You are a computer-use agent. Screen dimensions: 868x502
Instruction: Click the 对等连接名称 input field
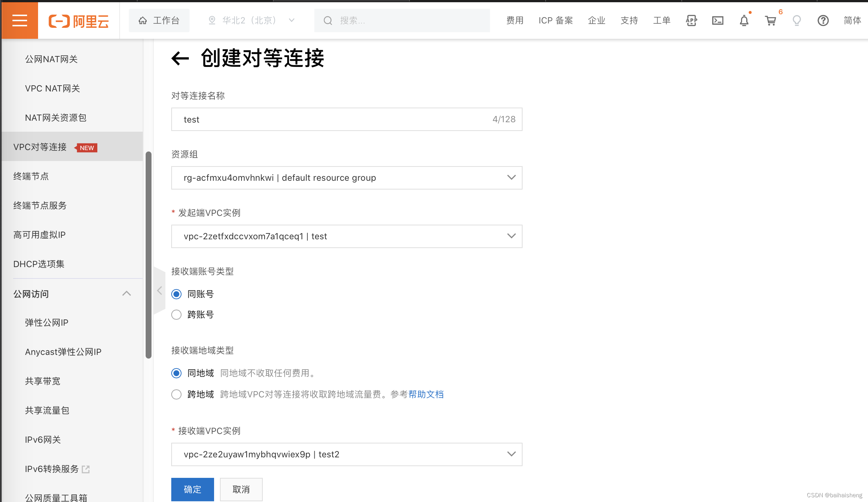pyautogui.click(x=346, y=120)
